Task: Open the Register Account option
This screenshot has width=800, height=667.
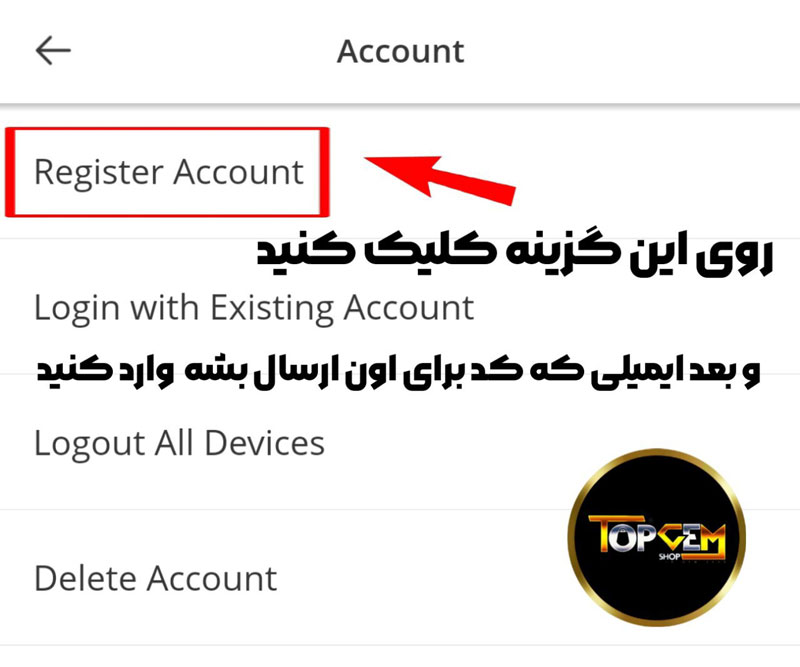Action: click(x=167, y=172)
